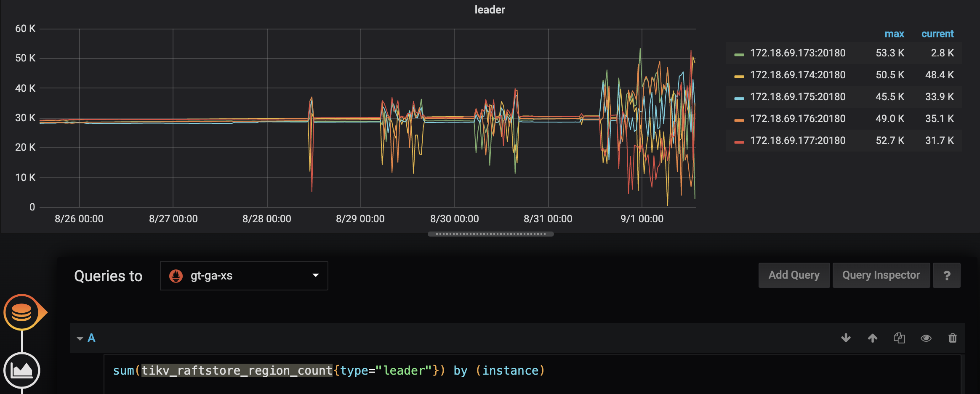Click the Prometheus logo in data source selector
The width and height of the screenshot is (980, 394).
tap(176, 276)
